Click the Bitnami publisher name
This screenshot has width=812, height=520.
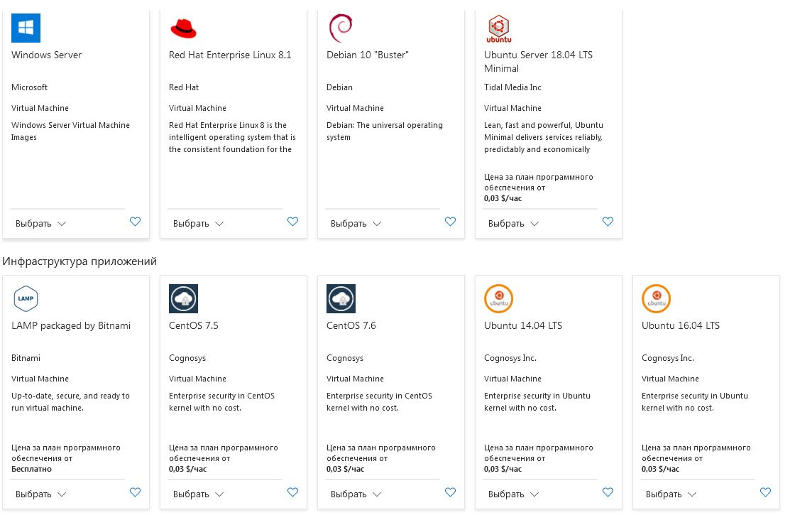[x=26, y=358]
